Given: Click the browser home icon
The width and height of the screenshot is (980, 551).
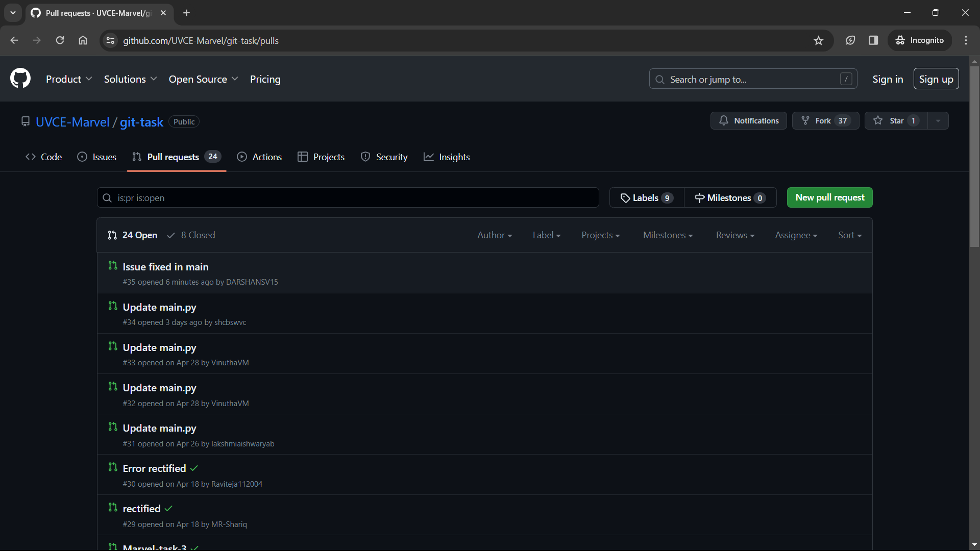Looking at the screenshot, I should pos(83,40).
